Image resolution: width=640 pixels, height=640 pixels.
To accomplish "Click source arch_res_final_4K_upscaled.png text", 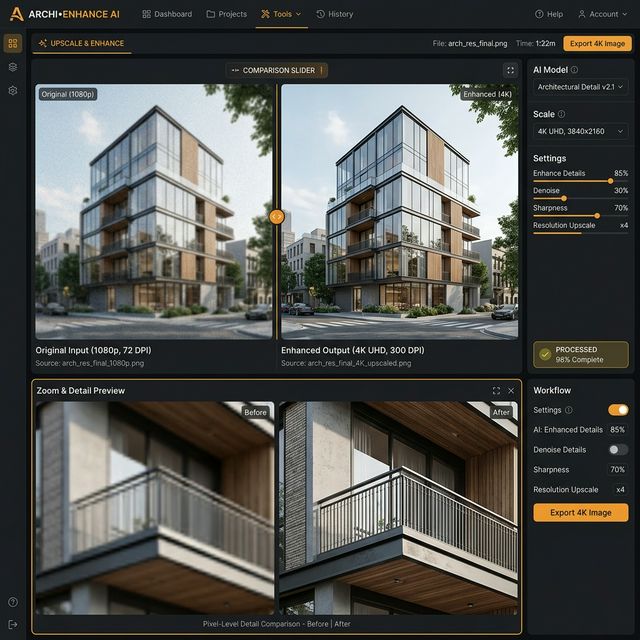I will point(346,363).
